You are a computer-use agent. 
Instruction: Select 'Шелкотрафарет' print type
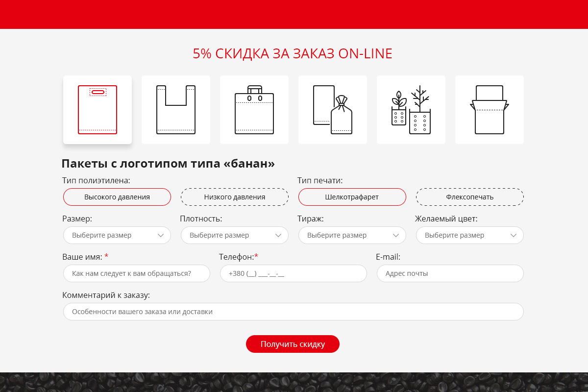(x=352, y=197)
